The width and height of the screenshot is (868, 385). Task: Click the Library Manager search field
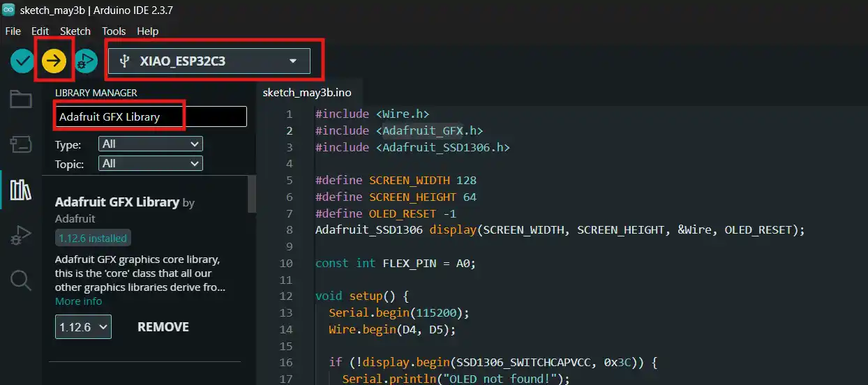(151, 116)
